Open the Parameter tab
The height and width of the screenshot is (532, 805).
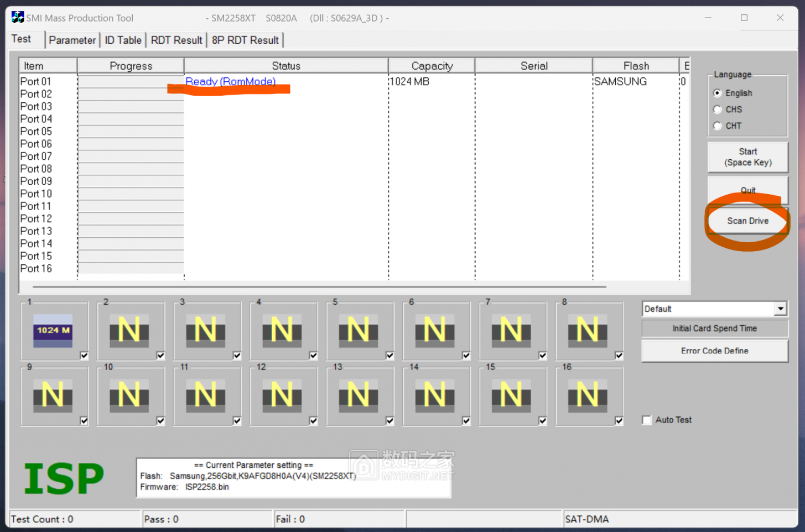(72, 40)
